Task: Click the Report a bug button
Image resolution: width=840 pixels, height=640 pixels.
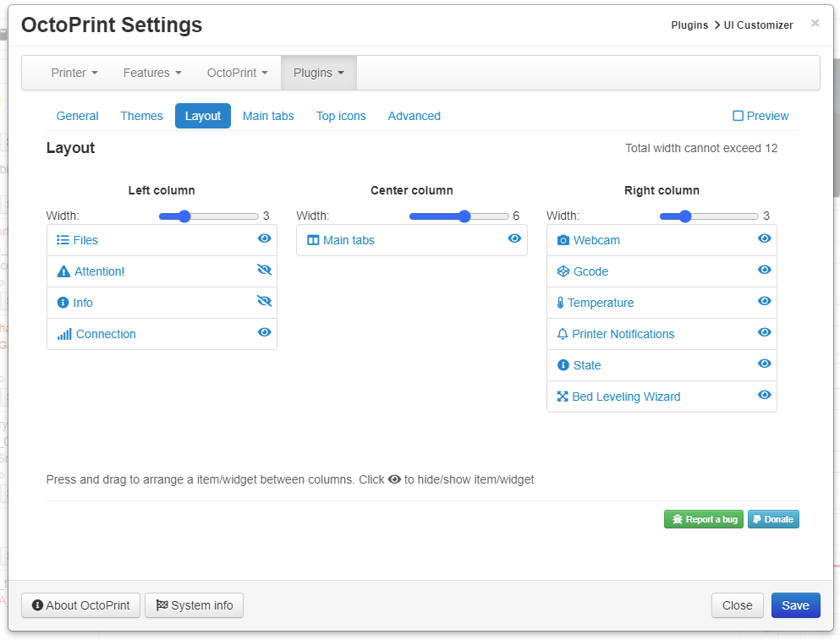Action: (703, 519)
